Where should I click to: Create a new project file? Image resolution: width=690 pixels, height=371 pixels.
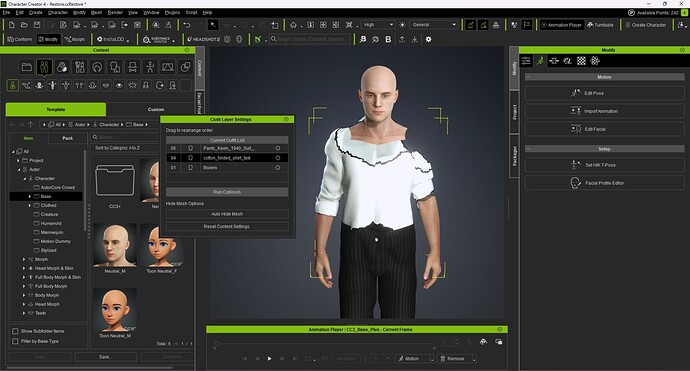click(x=11, y=25)
